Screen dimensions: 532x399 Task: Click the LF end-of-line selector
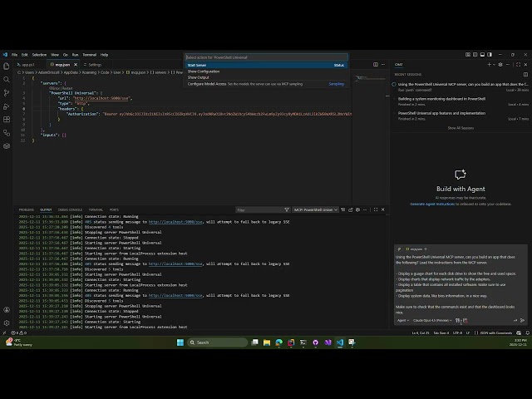click(x=468, y=332)
